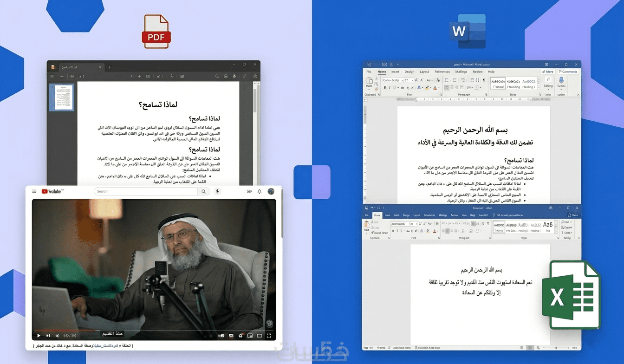Open the question mark help in PDF viewer
Viewport: 624px width, 364px height.
click(131, 76)
